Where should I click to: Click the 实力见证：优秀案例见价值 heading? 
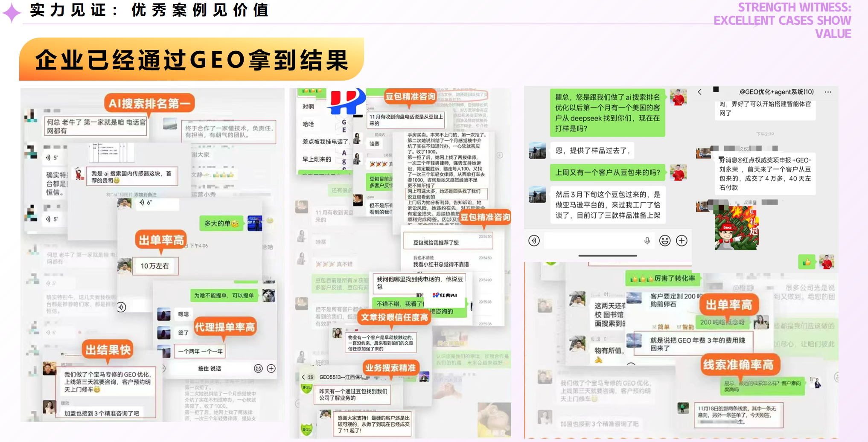[x=149, y=10]
